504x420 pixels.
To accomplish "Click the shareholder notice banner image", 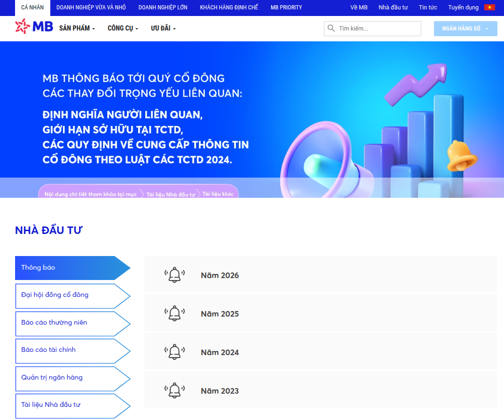I will 252,119.
